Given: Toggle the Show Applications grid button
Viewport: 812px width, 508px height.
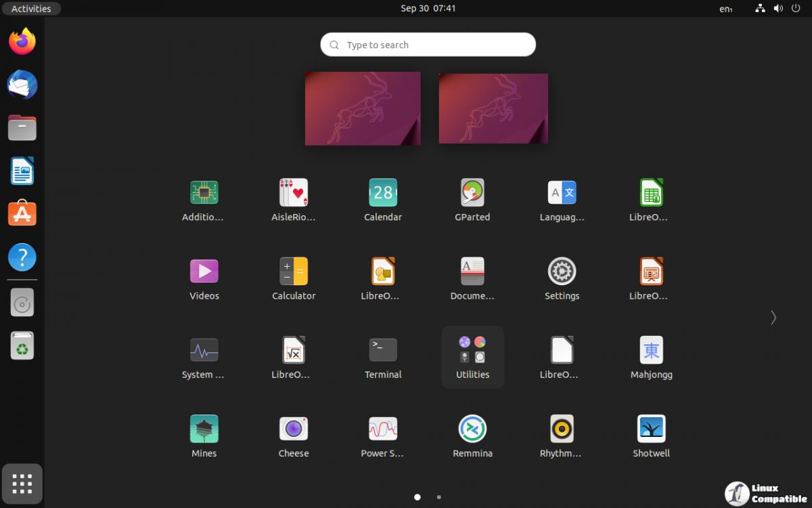Looking at the screenshot, I should pos(22,484).
